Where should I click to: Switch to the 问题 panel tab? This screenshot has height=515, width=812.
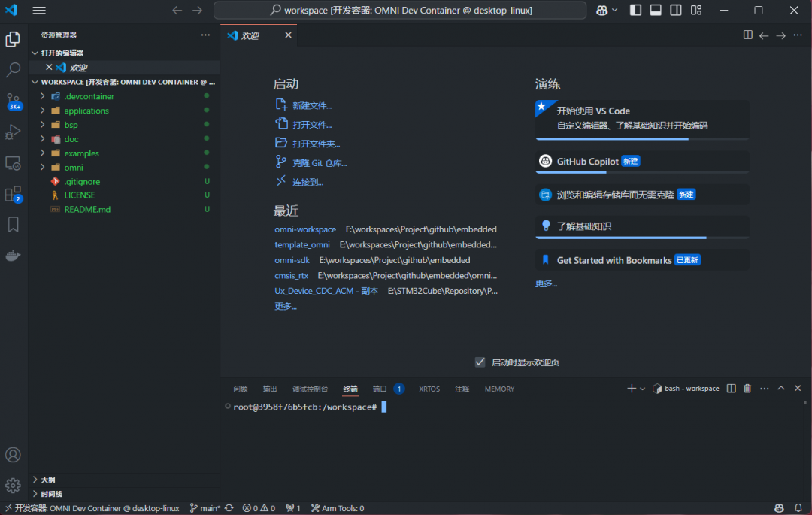[x=241, y=389]
